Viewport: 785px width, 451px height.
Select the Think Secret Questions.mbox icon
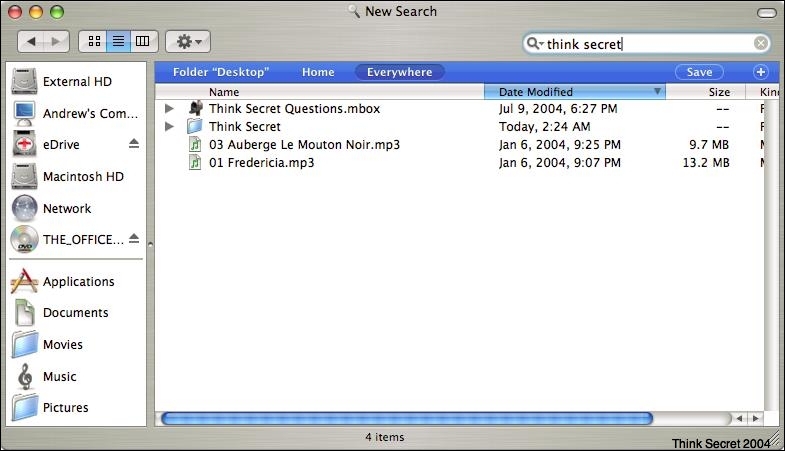pos(195,108)
